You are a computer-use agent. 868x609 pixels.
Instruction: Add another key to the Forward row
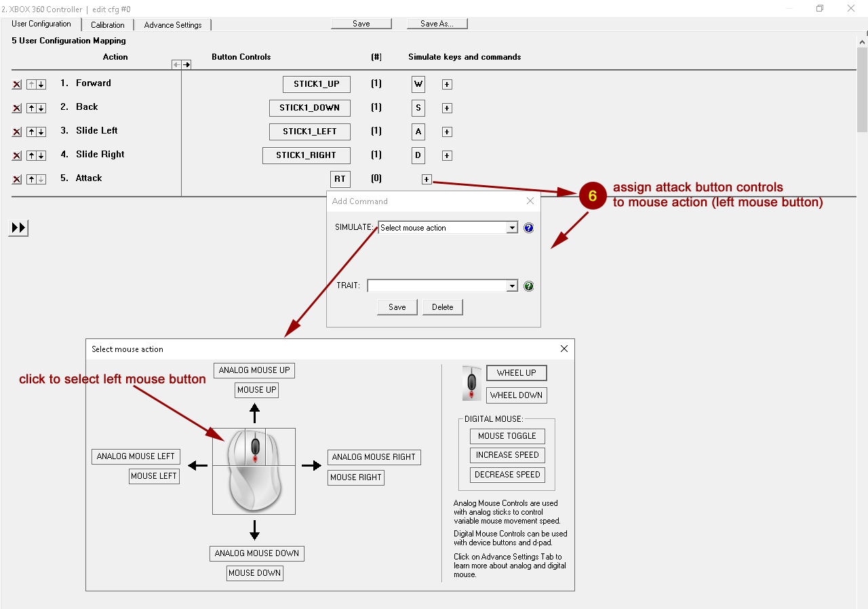coord(447,85)
